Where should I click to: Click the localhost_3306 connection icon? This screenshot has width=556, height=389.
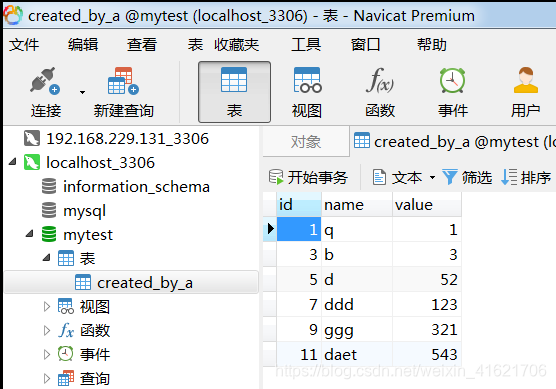click(32, 163)
